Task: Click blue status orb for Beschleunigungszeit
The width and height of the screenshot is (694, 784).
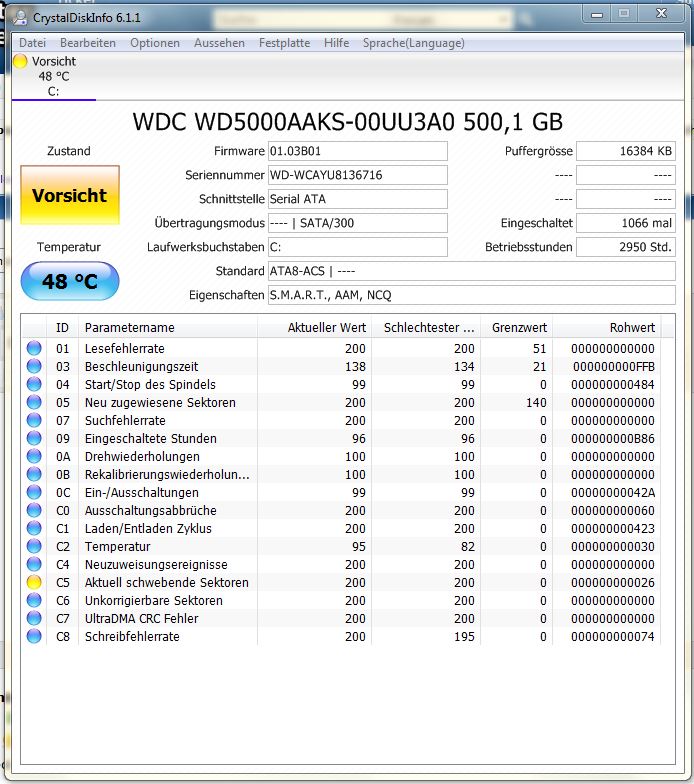Action: [34, 366]
